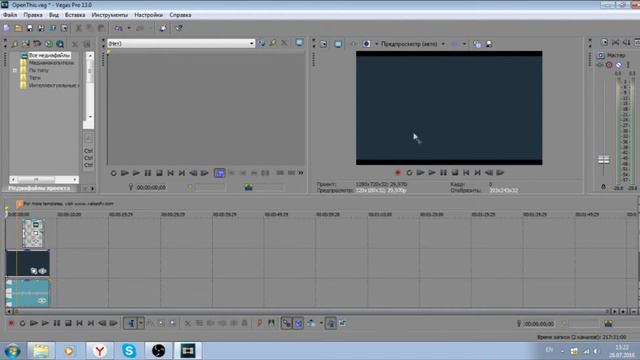The width and height of the screenshot is (640, 360).
Task: Open the Вид menu
Action: [x=54, y=15]
